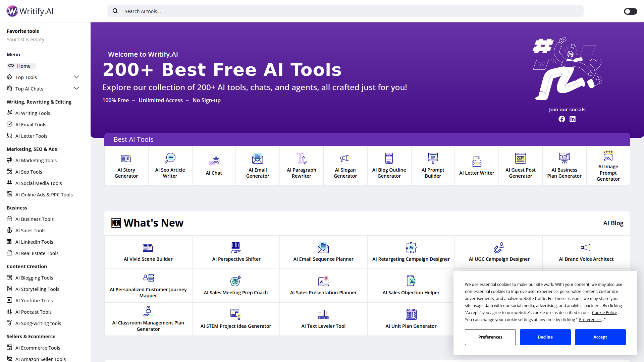
Task: Toggle the dark mode switch
Action: click(630, 11)
